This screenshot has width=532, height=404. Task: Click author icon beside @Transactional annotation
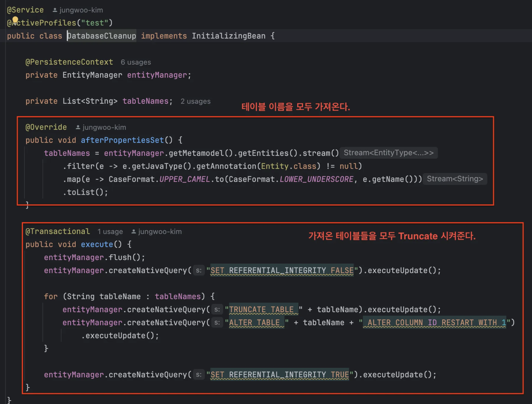coord(133,232)
